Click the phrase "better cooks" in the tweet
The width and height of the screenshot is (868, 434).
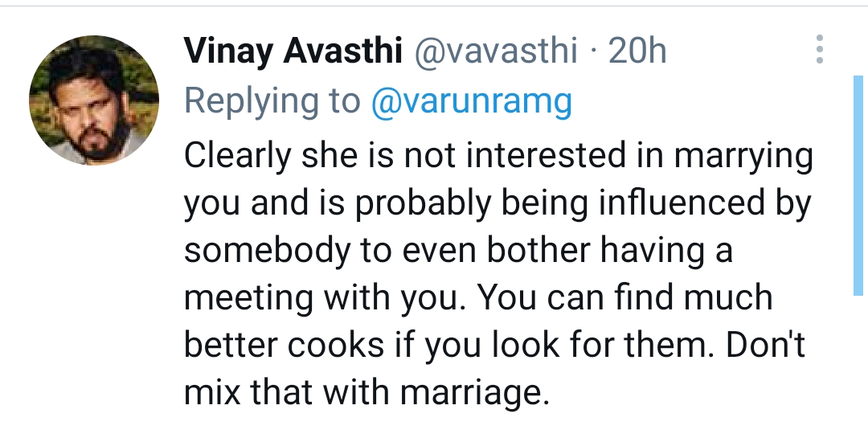[284, 345]
